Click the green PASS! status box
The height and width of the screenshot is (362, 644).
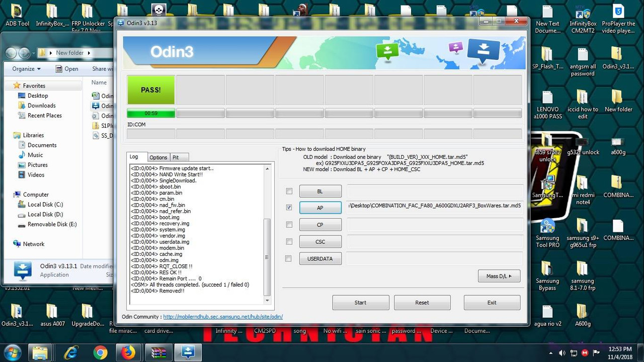[x=151, y=90]
